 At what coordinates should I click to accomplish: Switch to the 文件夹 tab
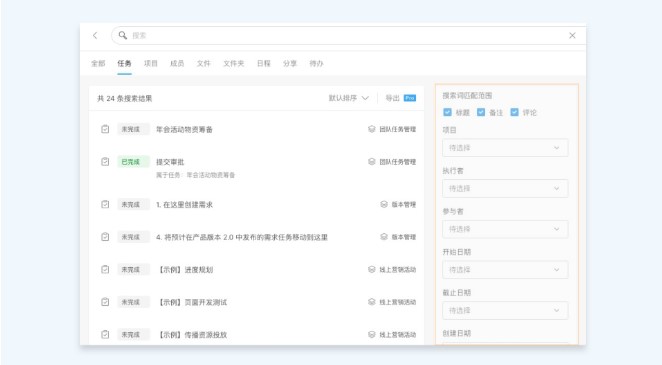click(x=233, y=63)
